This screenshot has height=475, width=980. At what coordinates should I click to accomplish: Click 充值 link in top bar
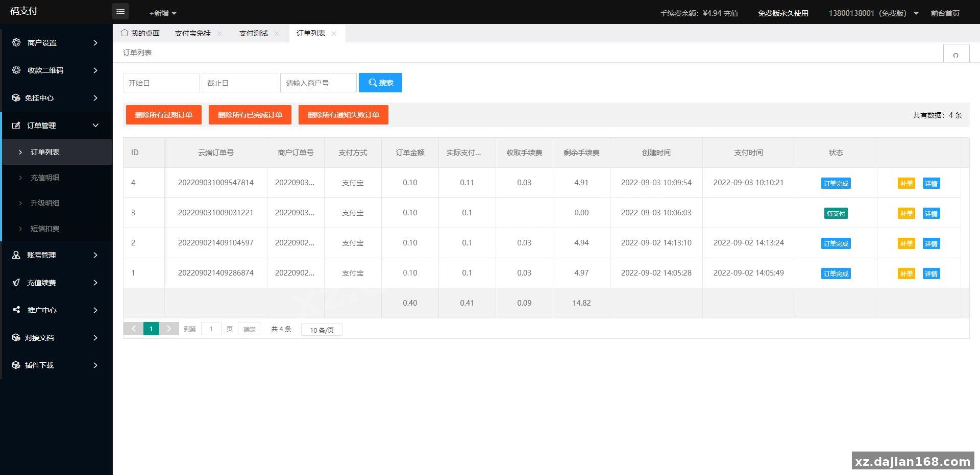click(731, 13)
